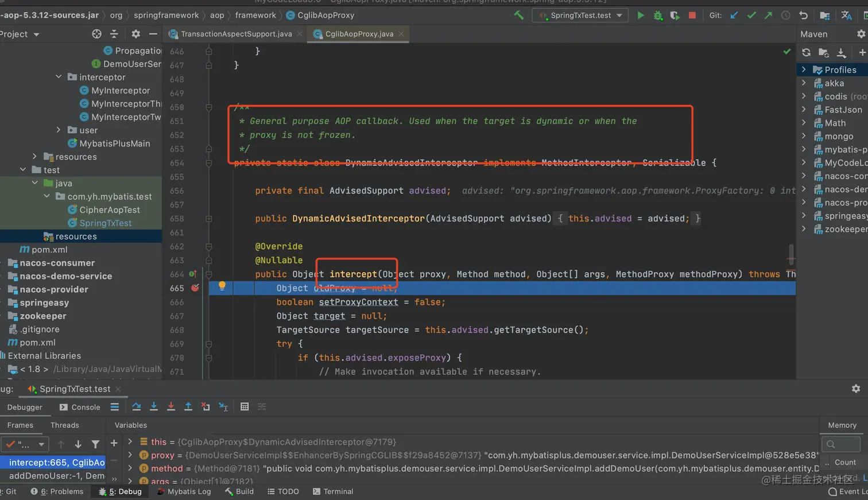Close the CglibAopProxy.java tab
Viewport: 868px width, 500px height.
pyautogui.click(x=401, y=34)
